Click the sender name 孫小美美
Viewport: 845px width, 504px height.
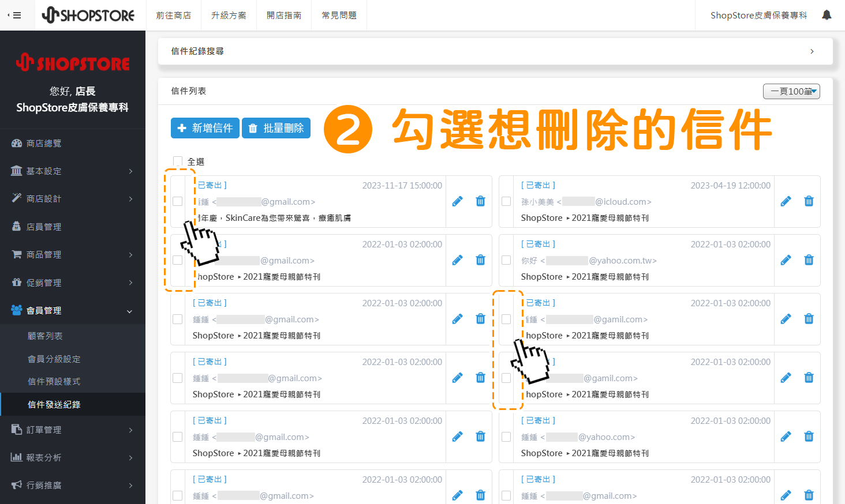point(537,202)
